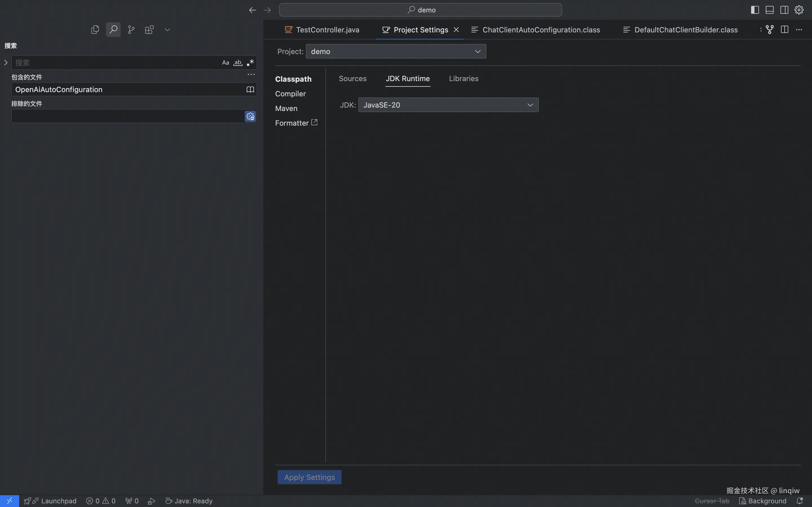Open the Project dropdown showing demo
This screenshot has height=507, width=812.
pos(396,51)
